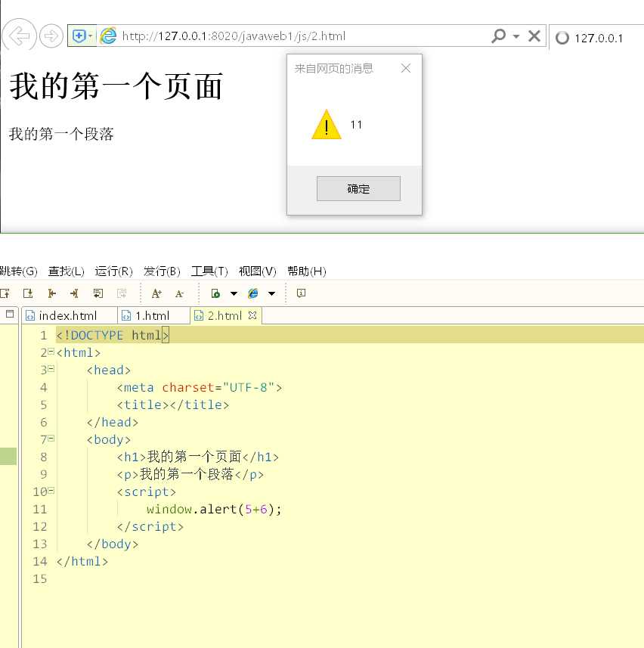Click the maximize editor panel square icon
Screen dimensions: 644x648
tap(10, 314)
